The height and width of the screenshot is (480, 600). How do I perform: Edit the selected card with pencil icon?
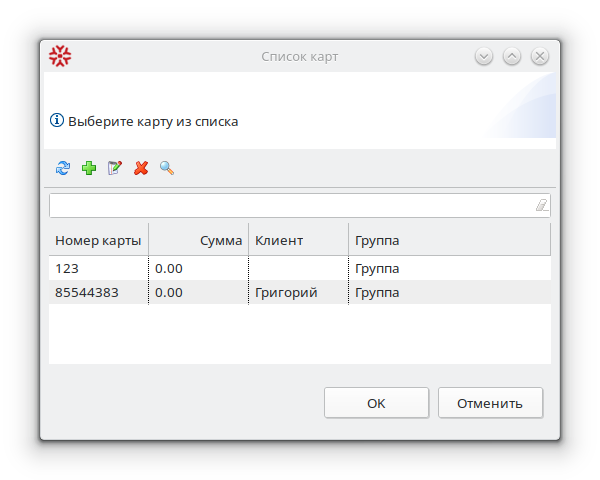click(x=115, y=168)
